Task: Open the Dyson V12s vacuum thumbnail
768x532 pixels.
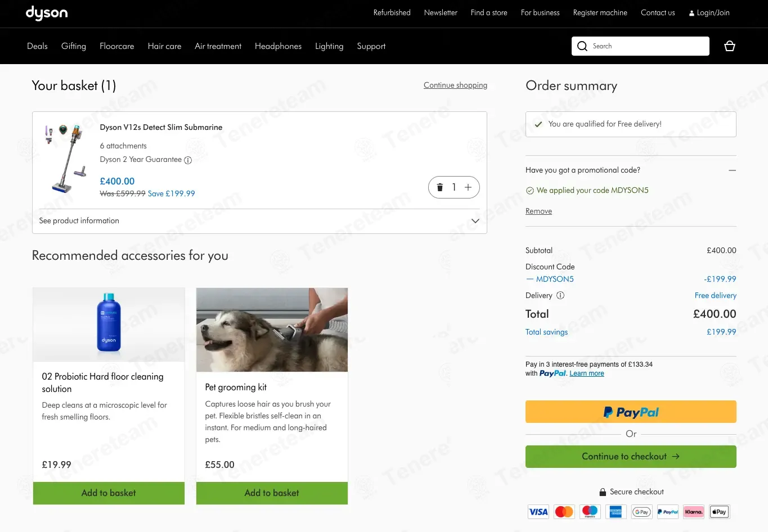Action: (x=65, y=159)
